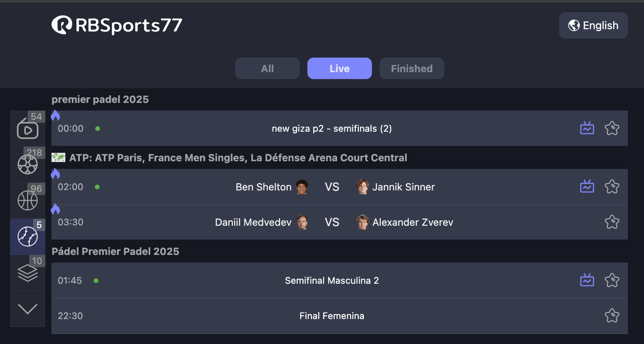Open the English language selector

click(593, 25)
